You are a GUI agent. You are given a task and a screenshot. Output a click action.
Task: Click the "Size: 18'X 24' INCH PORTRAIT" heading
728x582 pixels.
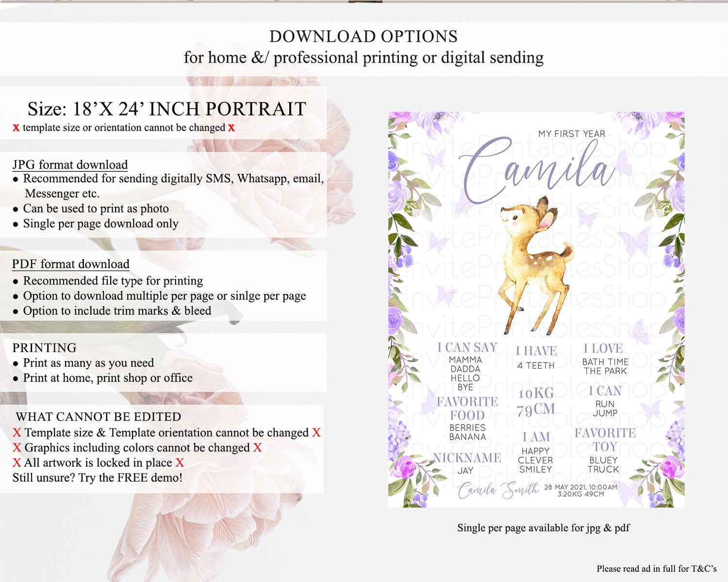click(166, 109)
